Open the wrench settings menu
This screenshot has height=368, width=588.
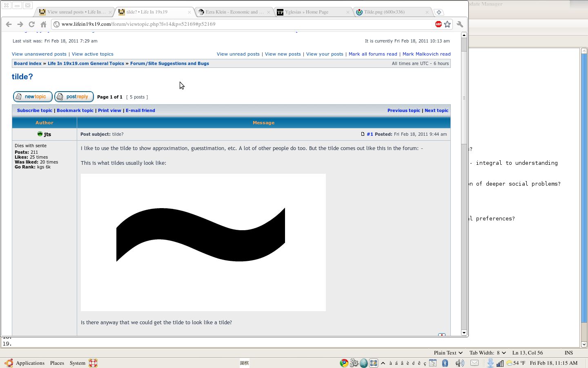[460, 24]
